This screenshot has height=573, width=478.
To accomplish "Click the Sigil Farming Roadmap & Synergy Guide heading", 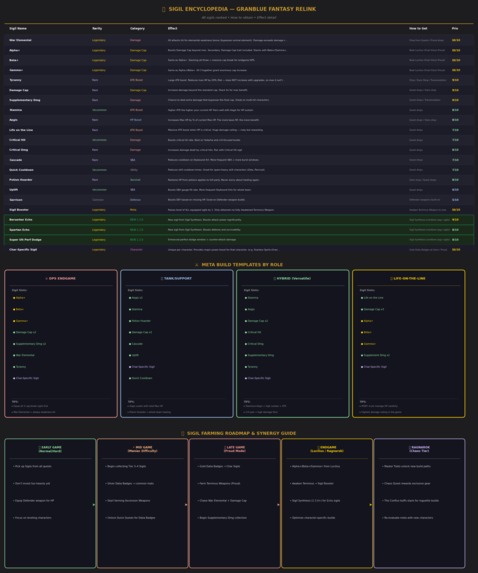I will pos(239,433).
